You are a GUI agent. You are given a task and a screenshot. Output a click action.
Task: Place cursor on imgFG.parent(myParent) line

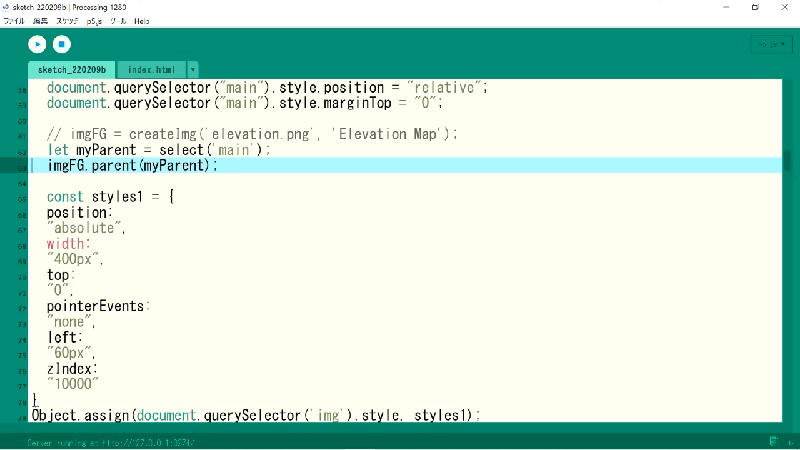point(131,165)
